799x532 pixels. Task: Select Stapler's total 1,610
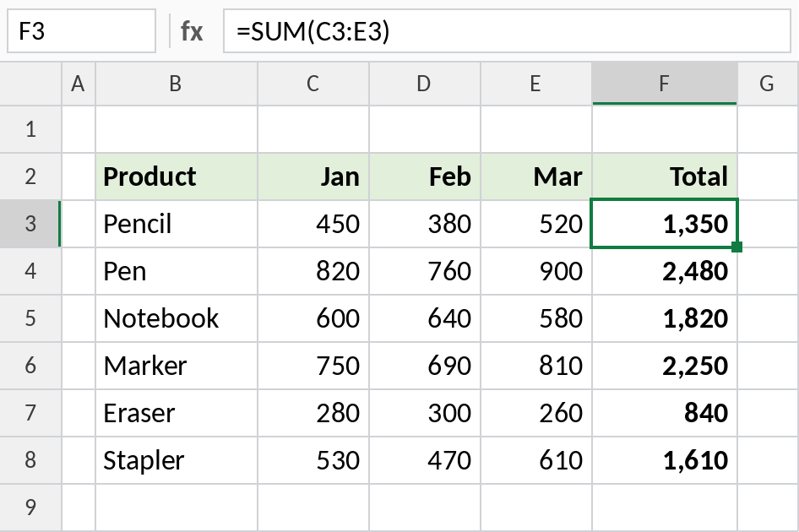click(x=665, y=460)
